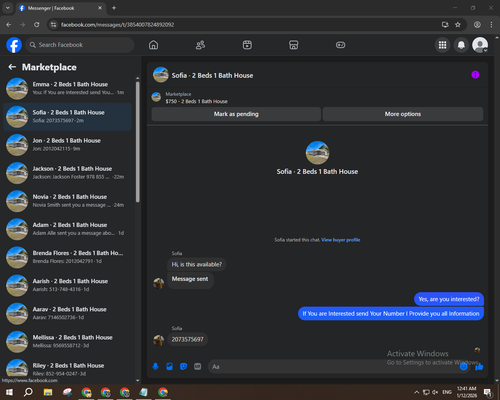The height and width of the screenshot is (400, 500).
Task: Open the Home feed icon
Action: (x=153, y=45)
